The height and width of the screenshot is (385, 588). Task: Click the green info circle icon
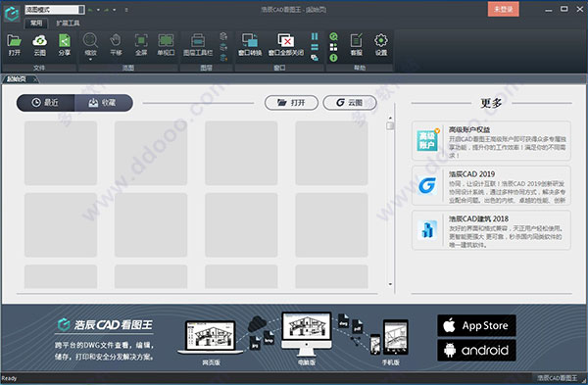(x=333, y=58)
